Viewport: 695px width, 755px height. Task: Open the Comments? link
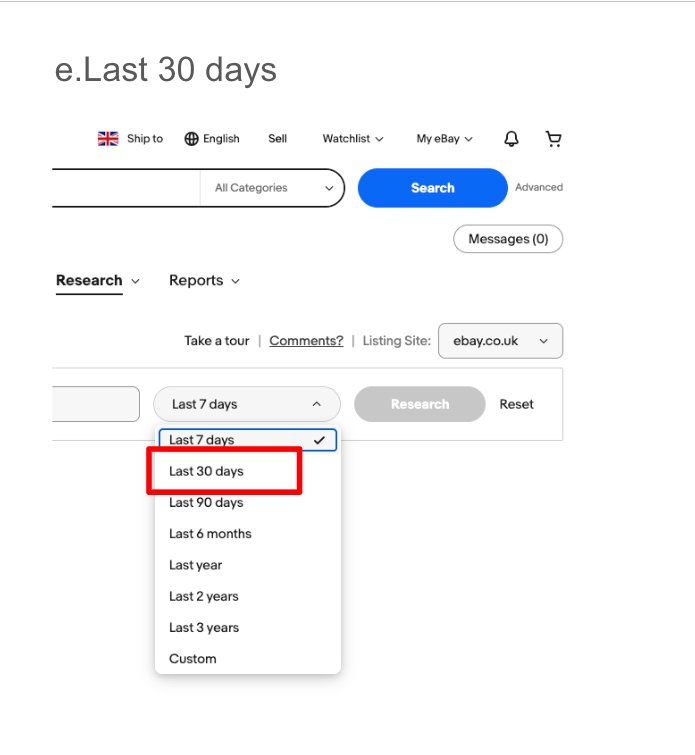point(306,341)
